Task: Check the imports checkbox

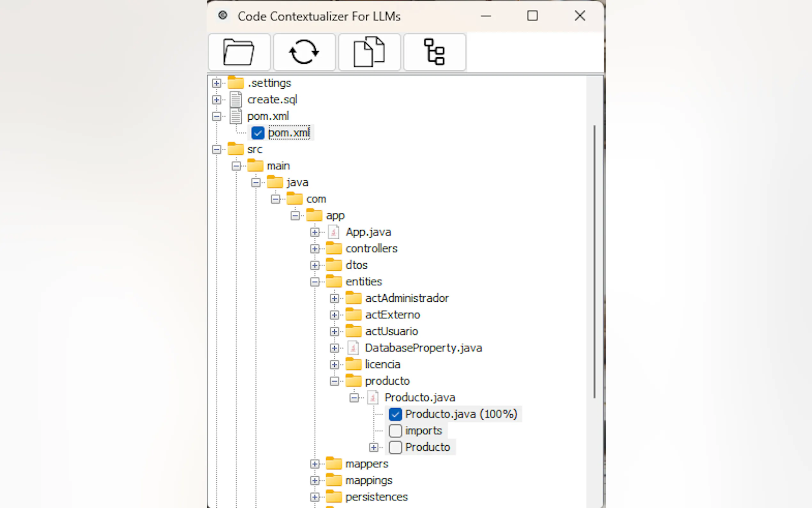Action: click(395, 431)
